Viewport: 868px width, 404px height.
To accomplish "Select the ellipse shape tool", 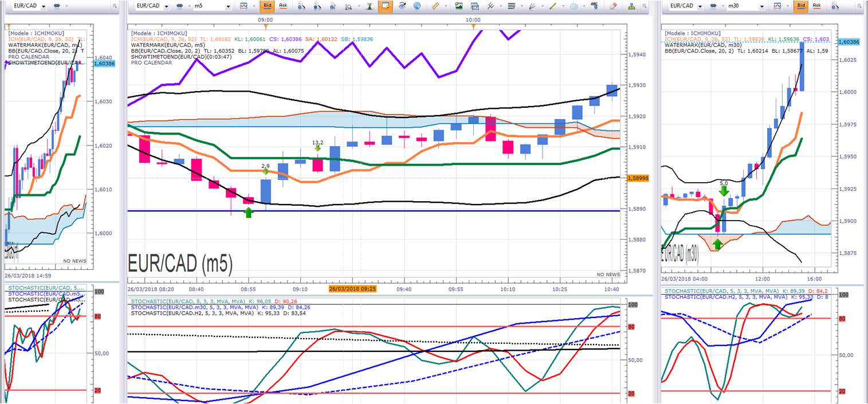I will click(574, 6).
